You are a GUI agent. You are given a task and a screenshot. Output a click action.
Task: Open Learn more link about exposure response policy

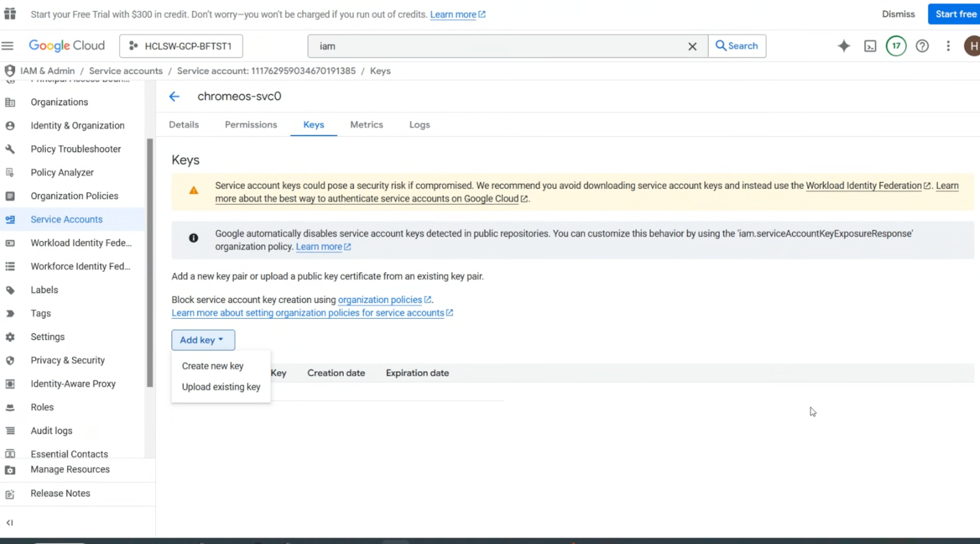[323, 247]
